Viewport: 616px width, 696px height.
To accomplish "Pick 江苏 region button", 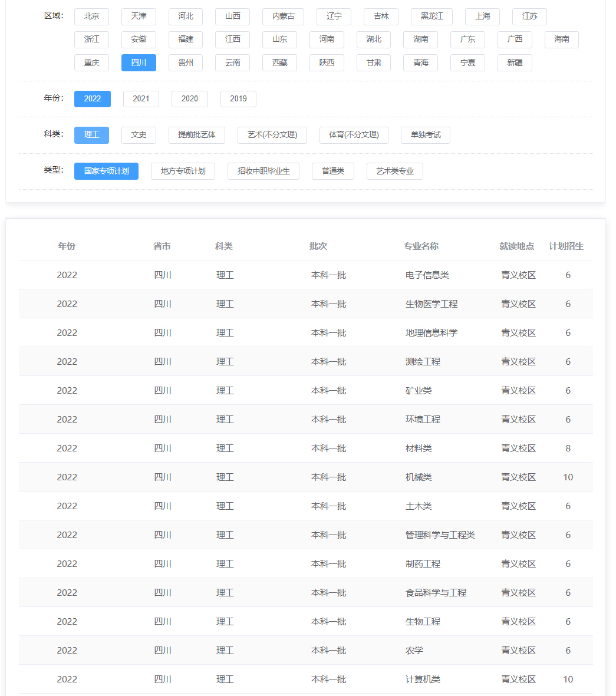I will [x=529, y=17].
